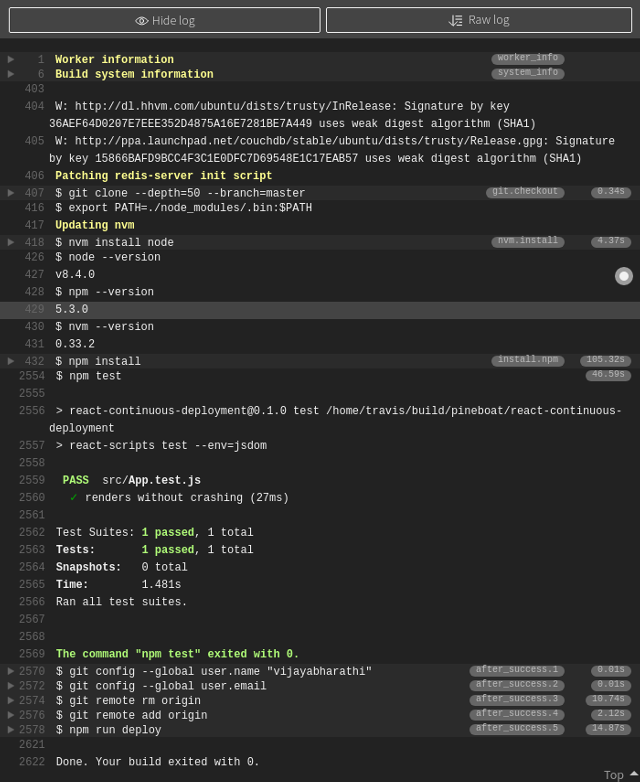The image size is (640, 782).
Task: Click the after_success.3 tag badge
Action: [516, 700]
